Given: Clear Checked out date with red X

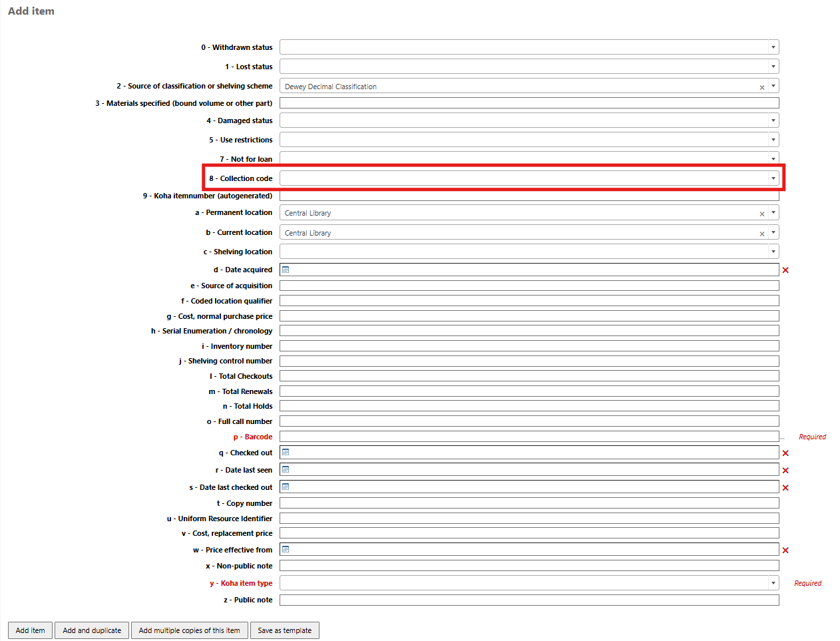Looking at the screenshot, I should (x=785, y=453).
